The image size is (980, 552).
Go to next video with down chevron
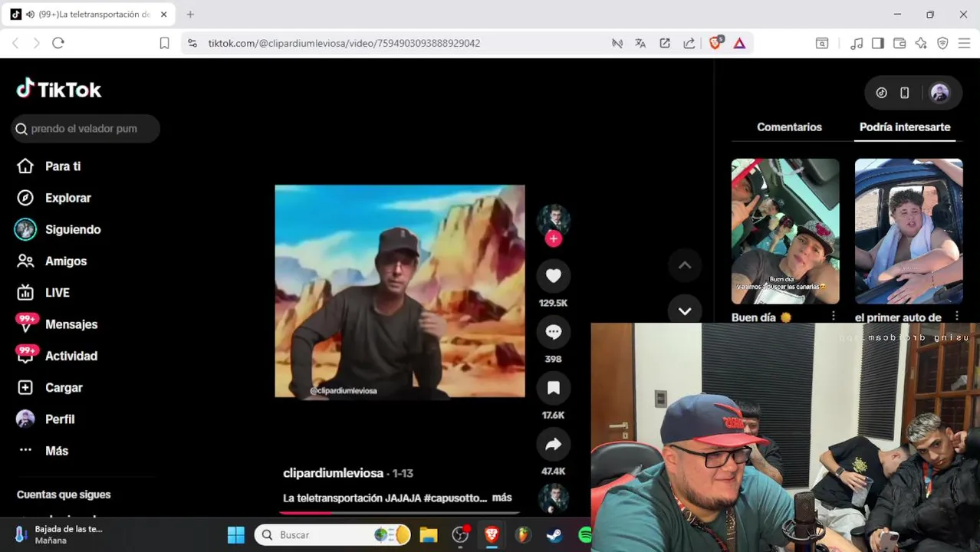coord(685,310)
